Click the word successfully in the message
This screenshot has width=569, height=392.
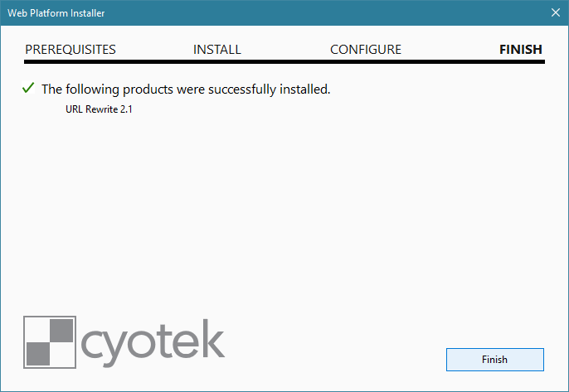click(x=242, y=90)
